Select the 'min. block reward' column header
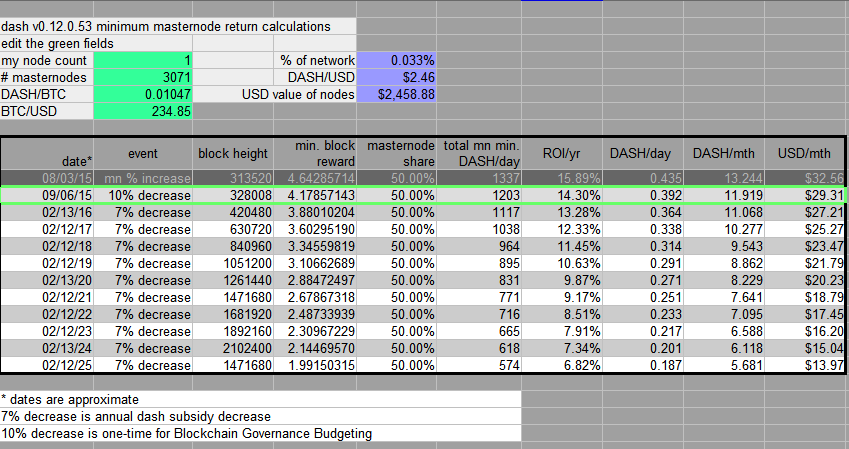Viewport: 849px width, 449px height. pos(315,153)
